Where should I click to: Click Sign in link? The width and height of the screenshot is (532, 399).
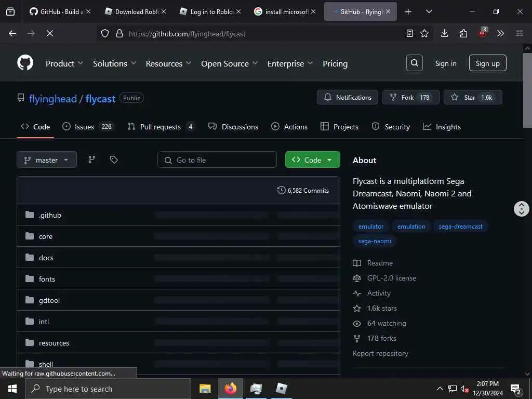(x=445, y=63)
